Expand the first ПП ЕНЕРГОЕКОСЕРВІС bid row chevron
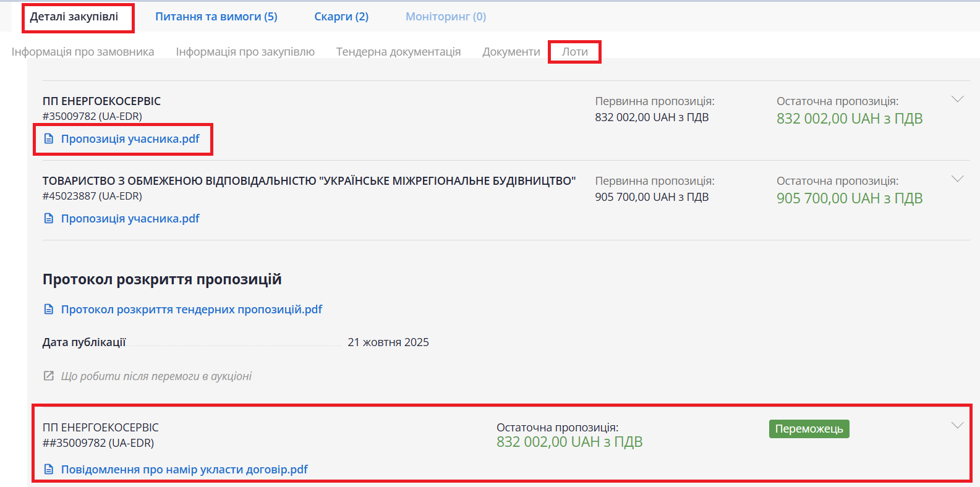Image resolution: width=980 pixels, height=487 pixels. [x=957, y=100]
